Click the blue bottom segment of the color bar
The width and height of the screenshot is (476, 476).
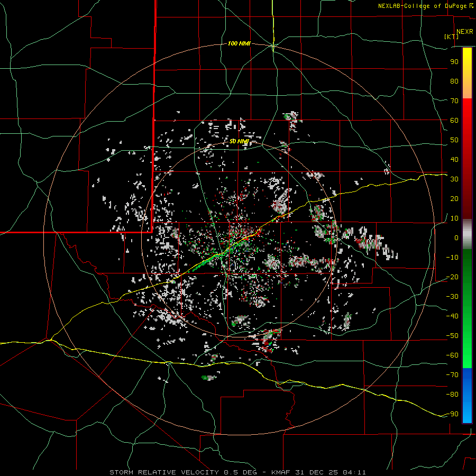pyautogui.click(x=467, y=396)
